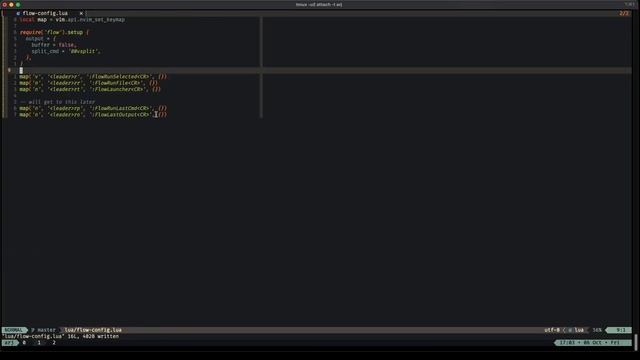Click the Lua file icon in tab

18,13
